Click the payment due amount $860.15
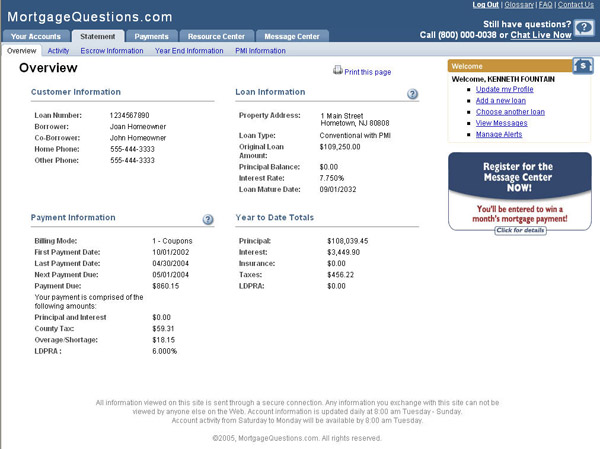Viewport: 600px width, 449px height. [x=166, y=286]
